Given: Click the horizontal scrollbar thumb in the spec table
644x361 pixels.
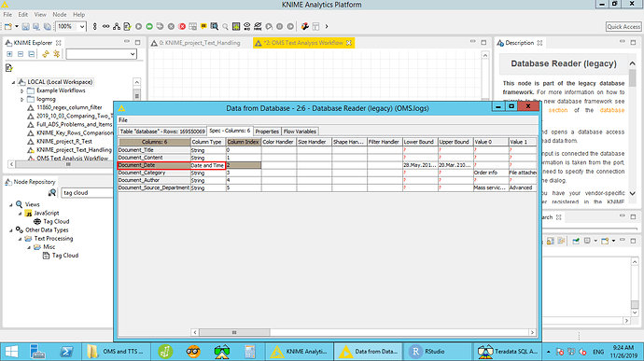Looking at the screenshot, I should [234, 332].
